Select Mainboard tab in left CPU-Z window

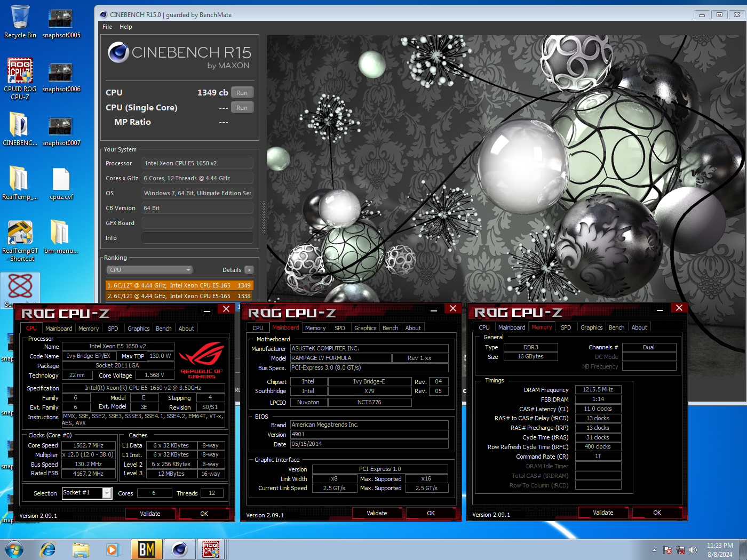click(59, 329)
